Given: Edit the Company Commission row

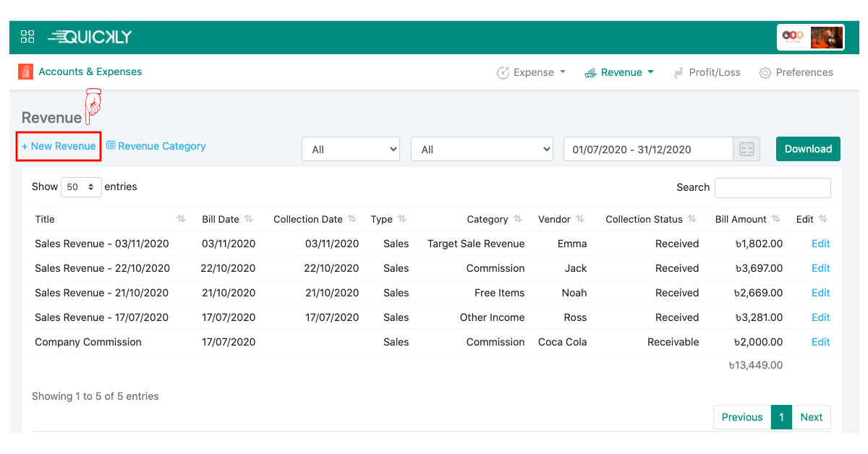Looking at the screenshot, I should click(x=820, y=342).
